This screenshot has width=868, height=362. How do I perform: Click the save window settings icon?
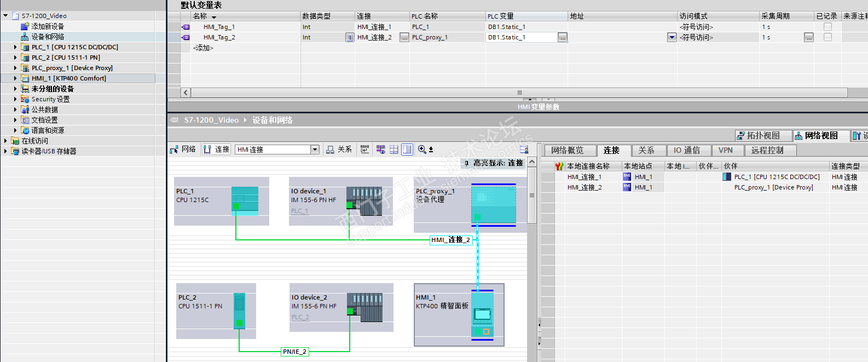click(x=524, y=150)
